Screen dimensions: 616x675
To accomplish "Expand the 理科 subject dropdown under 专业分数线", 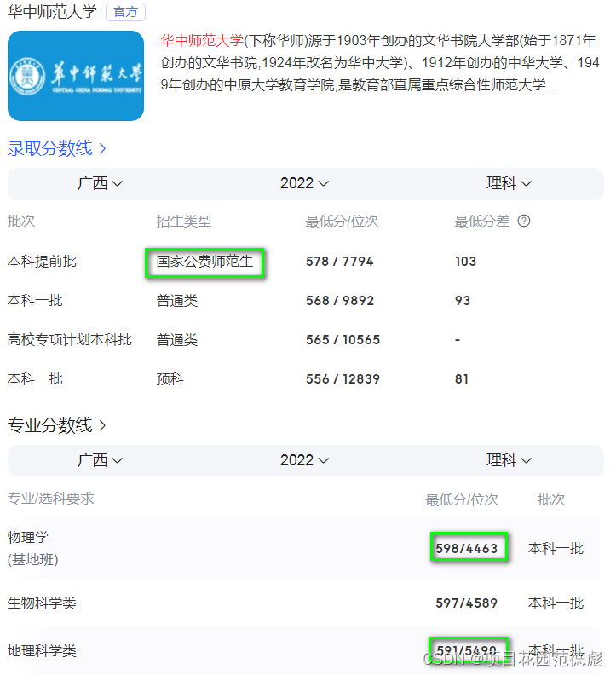I will (x=509, y=460).
